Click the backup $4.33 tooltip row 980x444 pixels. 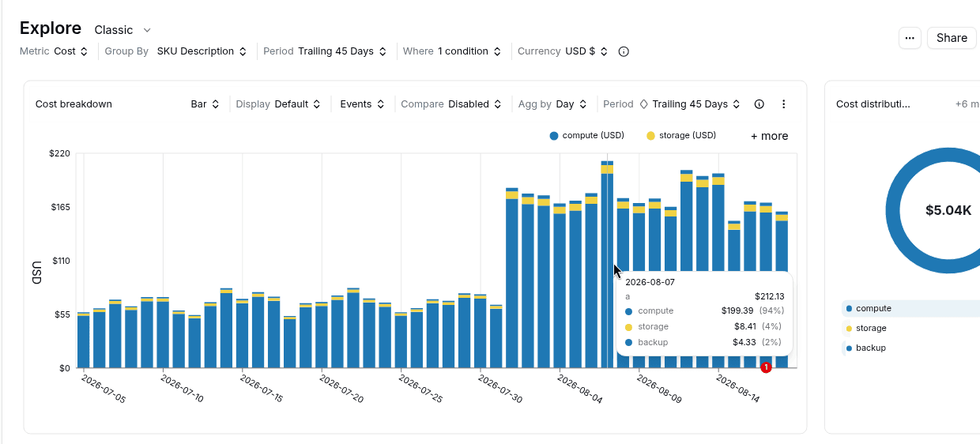(x=703, y=343)
